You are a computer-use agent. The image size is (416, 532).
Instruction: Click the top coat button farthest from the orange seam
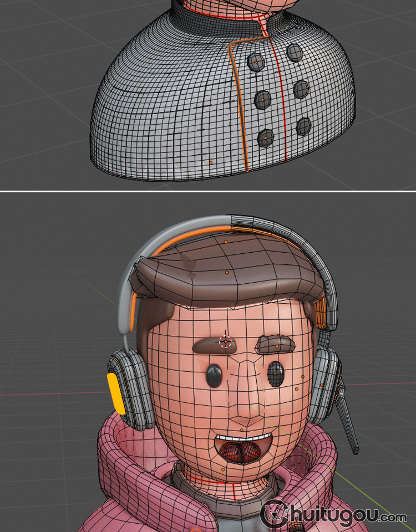click(295, 53)
